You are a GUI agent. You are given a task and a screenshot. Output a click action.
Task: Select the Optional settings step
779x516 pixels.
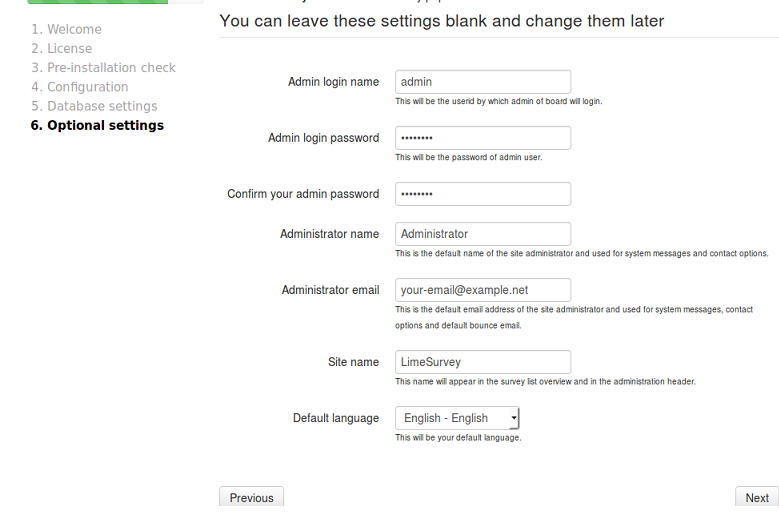tap(97, 125)
